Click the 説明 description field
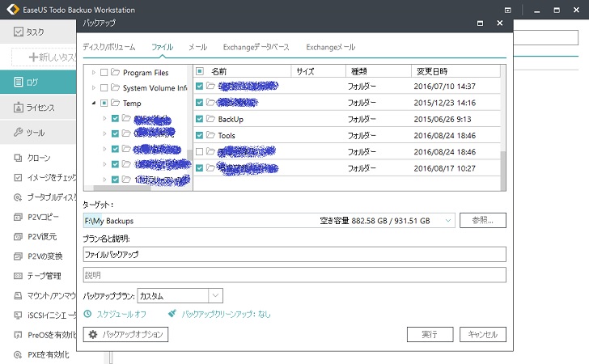 [x=294, y=275]
